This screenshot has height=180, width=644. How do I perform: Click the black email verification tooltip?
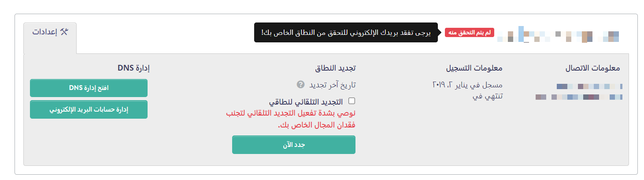[346, 33]
